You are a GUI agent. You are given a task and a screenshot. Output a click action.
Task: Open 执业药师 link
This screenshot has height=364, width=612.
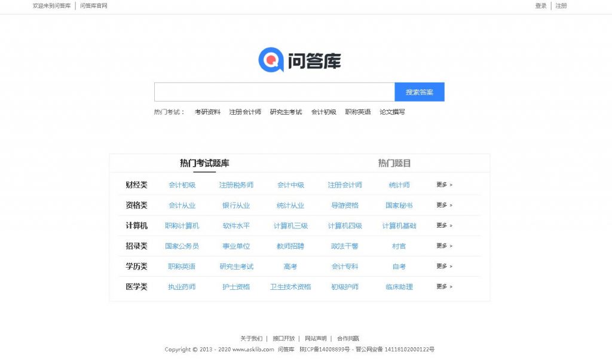tap(182, 286)
